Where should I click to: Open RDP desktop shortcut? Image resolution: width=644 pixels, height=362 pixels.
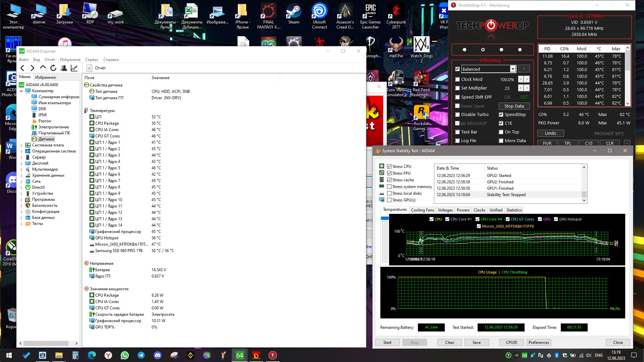point(90,14)
